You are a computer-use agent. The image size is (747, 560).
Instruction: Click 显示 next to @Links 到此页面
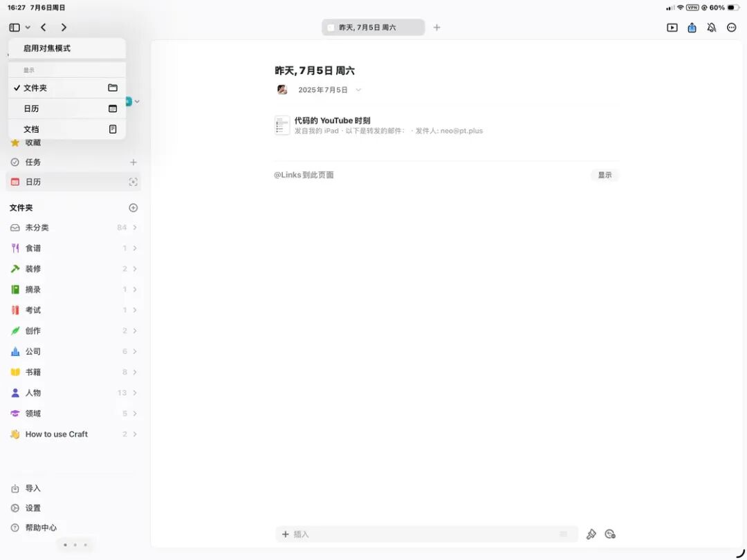pos(605,175)
